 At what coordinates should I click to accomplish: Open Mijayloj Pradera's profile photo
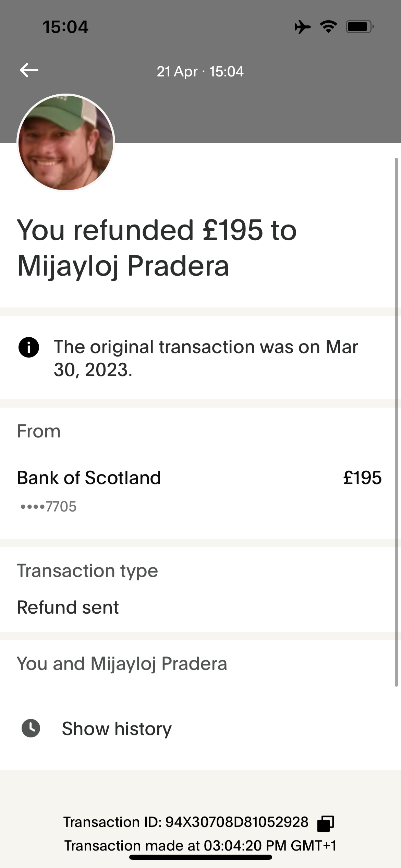(x=66, y=142)
